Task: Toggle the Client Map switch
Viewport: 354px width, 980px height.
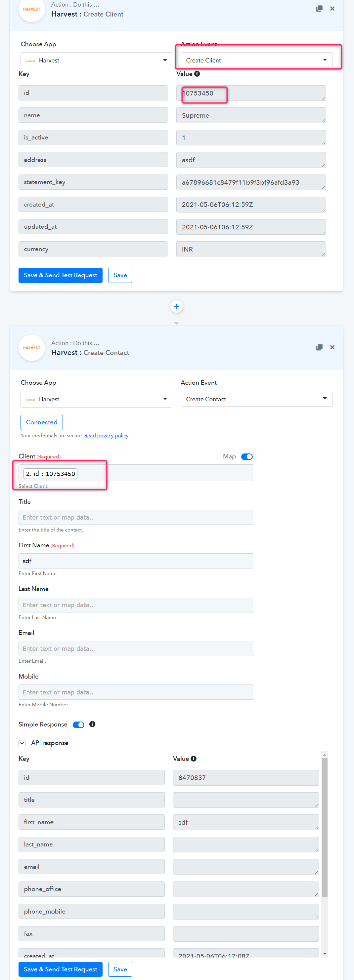Action: tap(247, 456)
